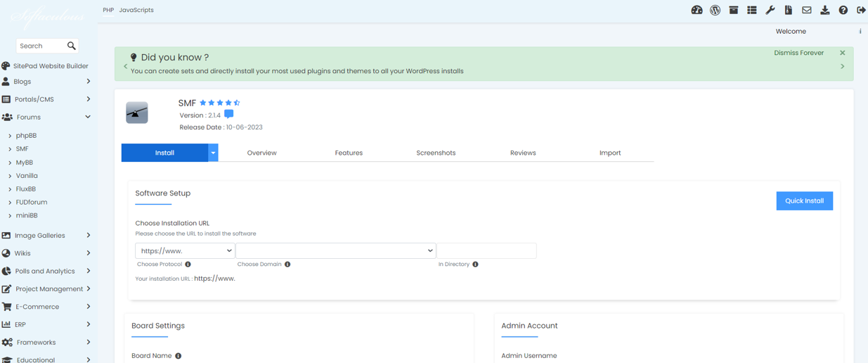Open the control panel dashboard gauge icon
Viewport: 868px width, 363px height.
697,10
